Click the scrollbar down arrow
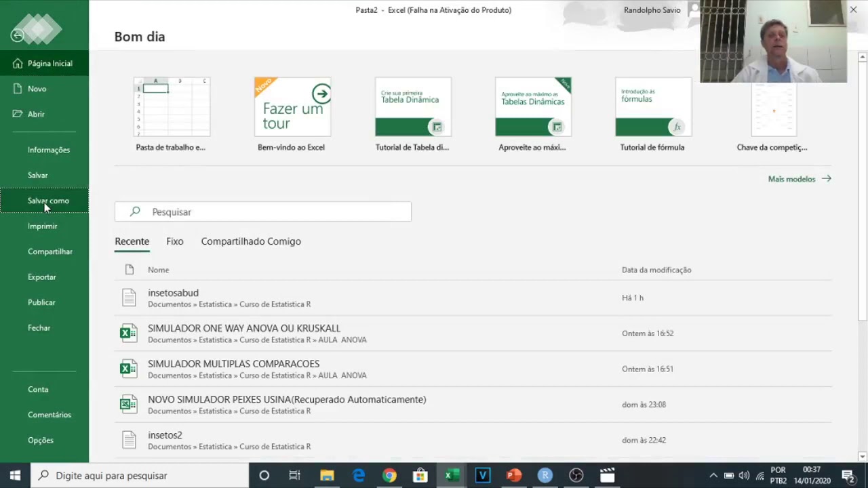The height and width of the screenshot is (488, 868). (x=863, y=456)
